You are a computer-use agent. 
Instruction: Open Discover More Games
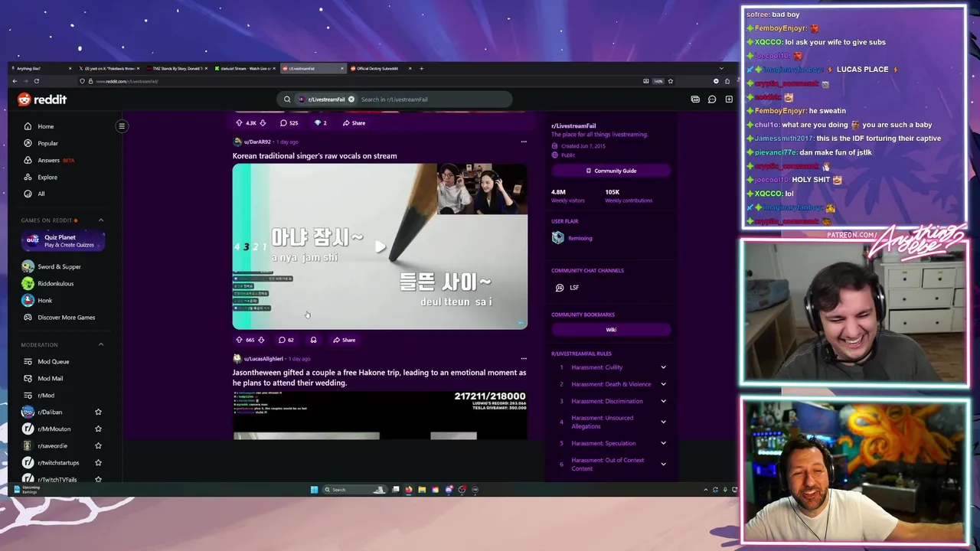click(67, 317)
